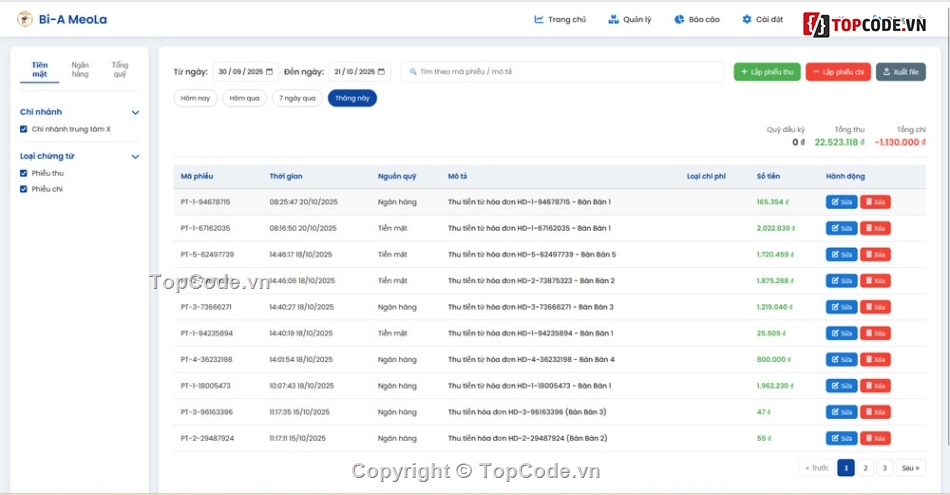
Task: Open the Quản lý menu icon
Action: coord(613,19)
